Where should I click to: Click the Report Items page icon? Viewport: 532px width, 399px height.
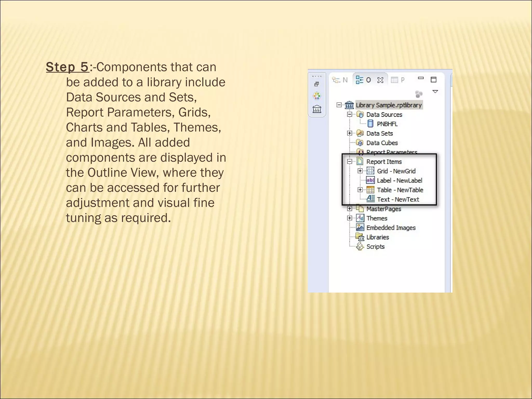point(360,161)
